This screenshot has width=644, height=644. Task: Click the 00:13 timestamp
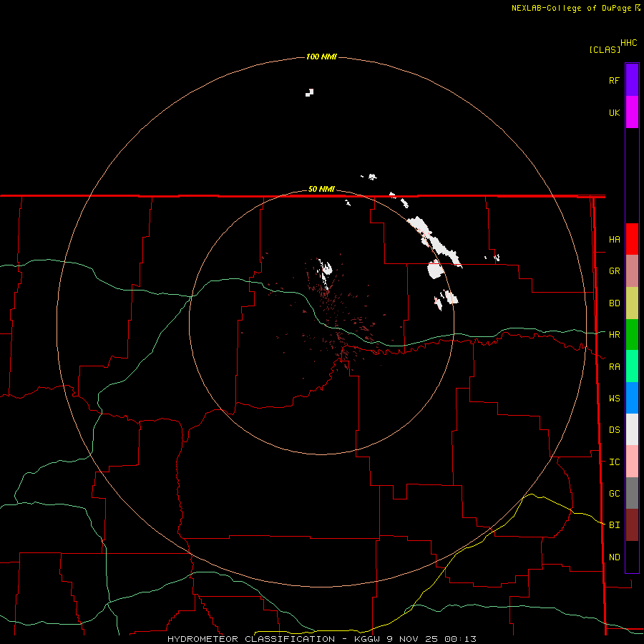pyautogui.click(x=460, y=639)
